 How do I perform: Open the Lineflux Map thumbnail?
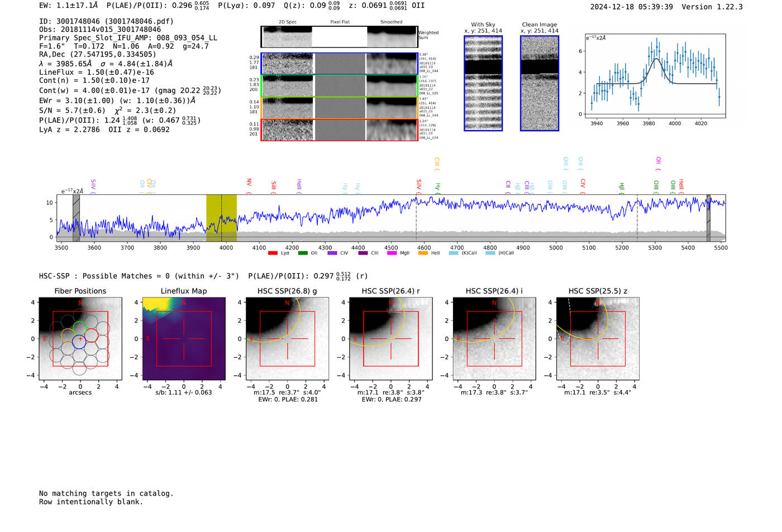(184, 339)
